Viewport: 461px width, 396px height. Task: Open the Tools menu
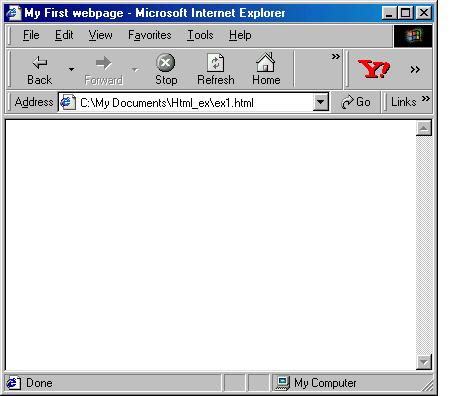coord(200,35)
